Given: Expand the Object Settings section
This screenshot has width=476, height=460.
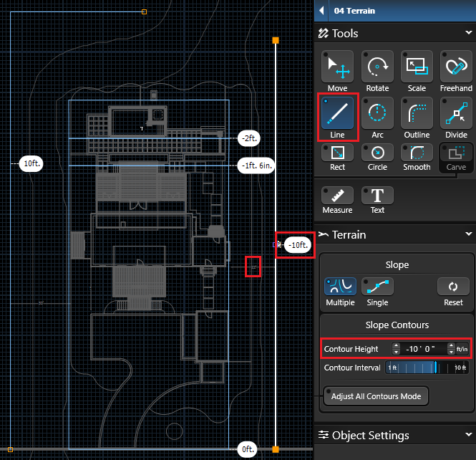Looking at the screenshot, I should (468, 435).
